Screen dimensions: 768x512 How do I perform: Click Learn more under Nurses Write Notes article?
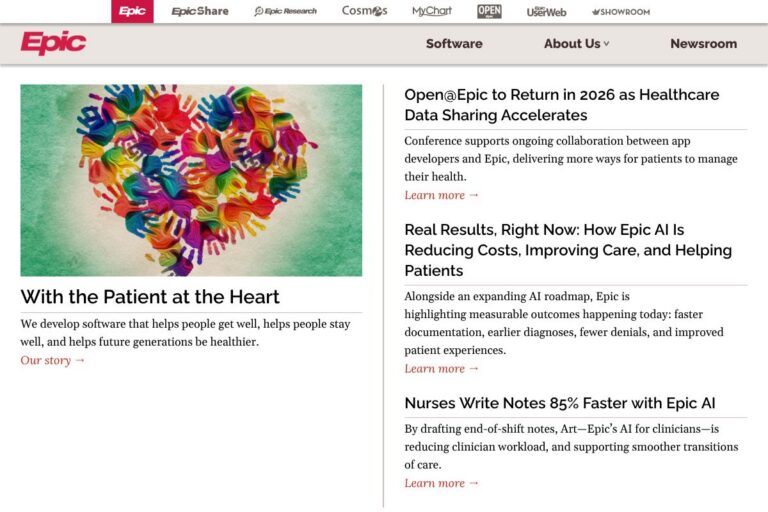pos(441,483)
